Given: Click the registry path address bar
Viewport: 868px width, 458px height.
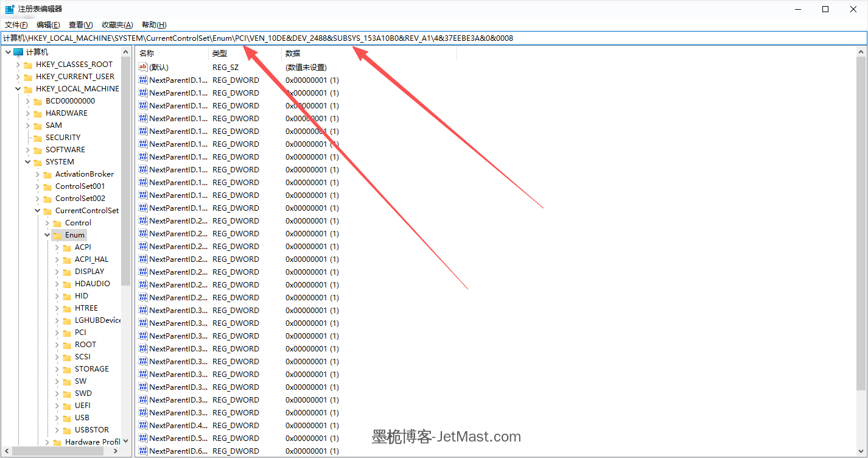Looking at the screenshot, I should pyautogui.click(x=434, y=38).
